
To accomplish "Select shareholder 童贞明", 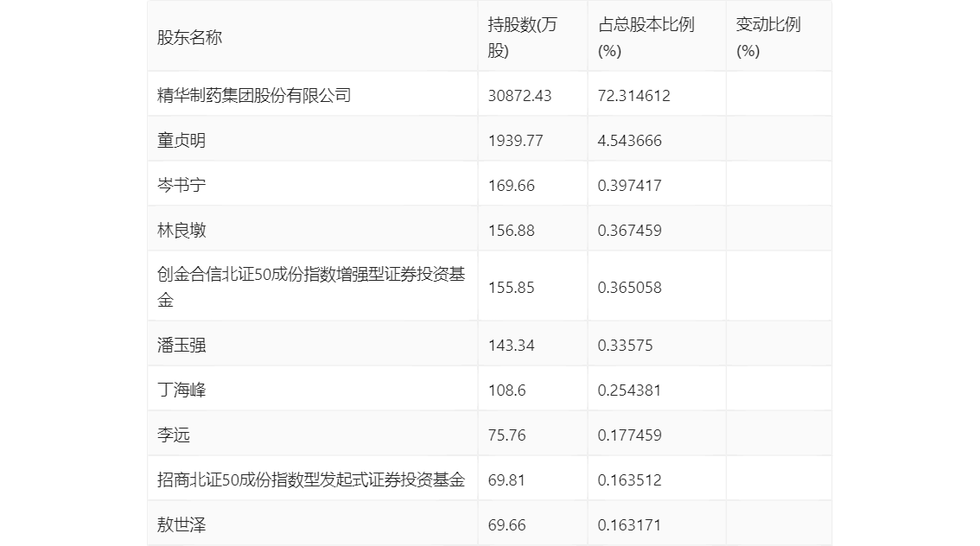I will coord(181,141).
